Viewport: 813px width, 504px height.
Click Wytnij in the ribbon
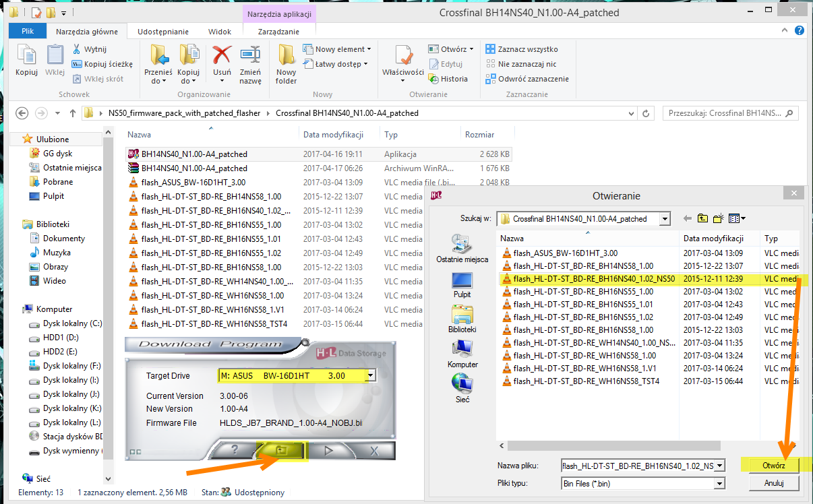89,49
